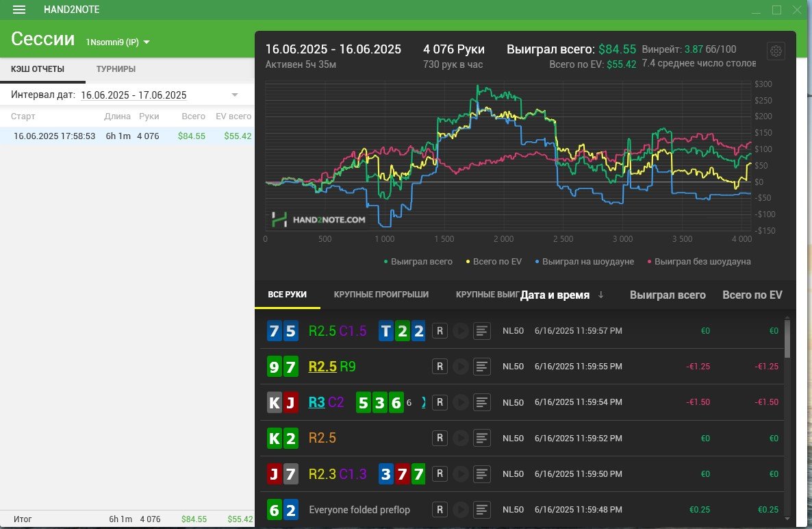Open replayer (R) for the K J hand

(440, 402)
